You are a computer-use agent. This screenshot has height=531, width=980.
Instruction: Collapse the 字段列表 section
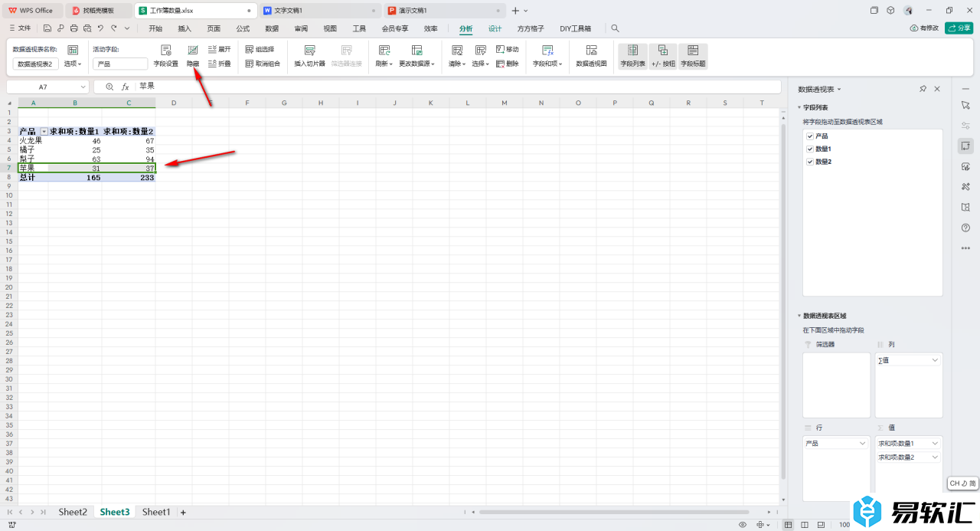799,108
